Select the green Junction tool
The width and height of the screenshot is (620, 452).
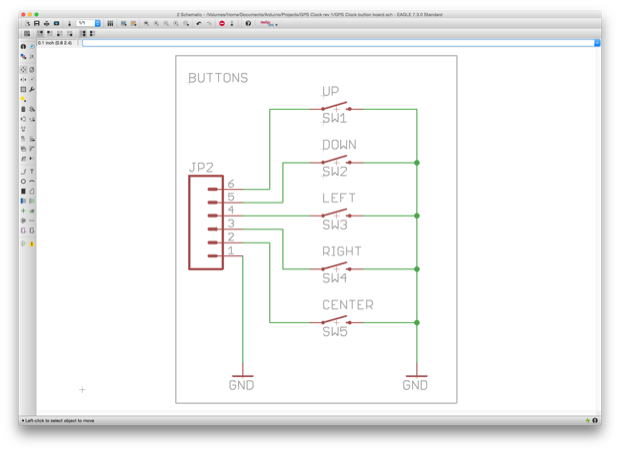click(23, 211)
